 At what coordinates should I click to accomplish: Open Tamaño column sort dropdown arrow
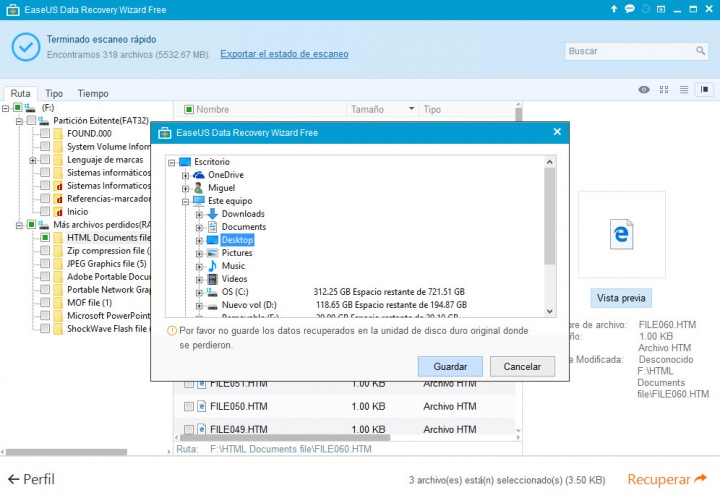pos(411,109)
